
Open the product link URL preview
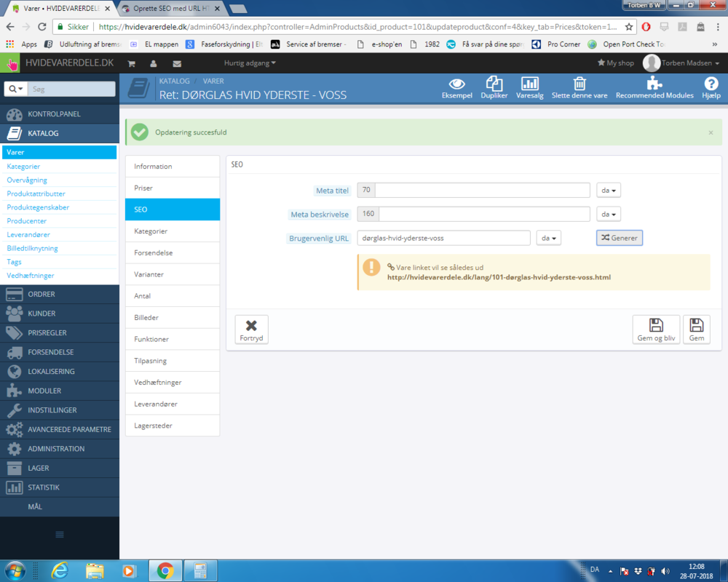(499, 277)
